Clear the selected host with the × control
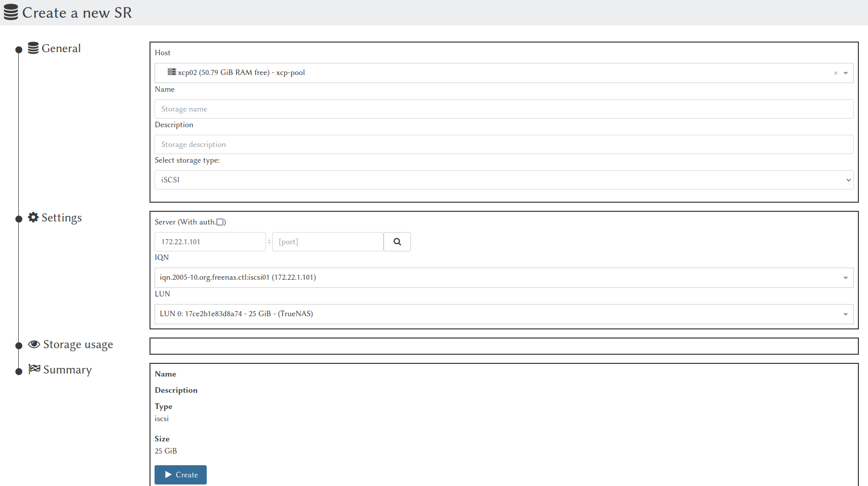This screenshot has height=486, width=868. [x=835, y=72]
